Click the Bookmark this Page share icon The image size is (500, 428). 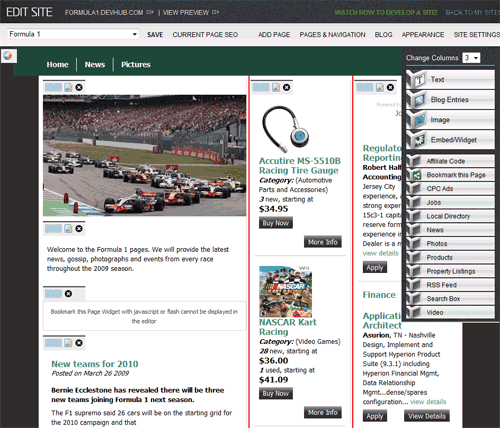(416, 175)
